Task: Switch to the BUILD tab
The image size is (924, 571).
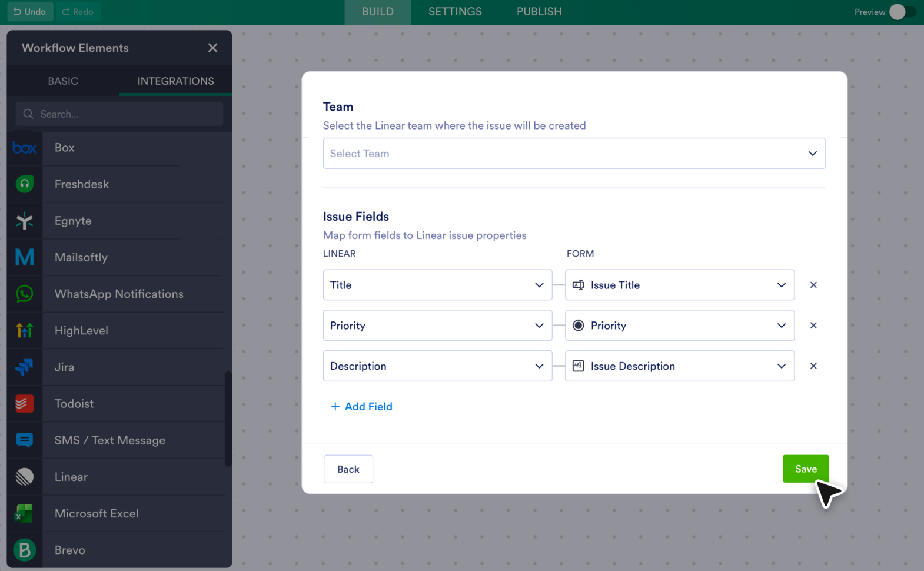Action: 378,12
